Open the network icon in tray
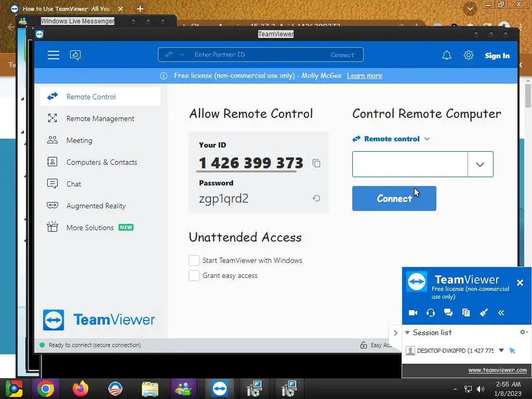This screenshot has width=532, height=399. click(x=468, y=389)
